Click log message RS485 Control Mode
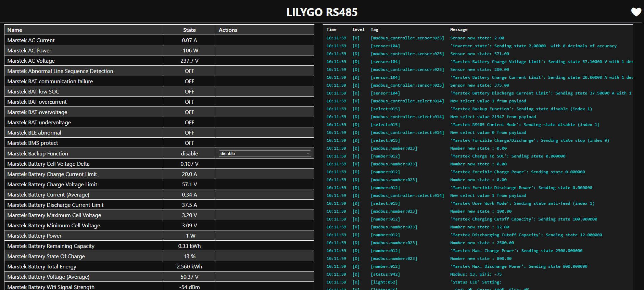Screen dimensions: 644x290 pos(525,125)
